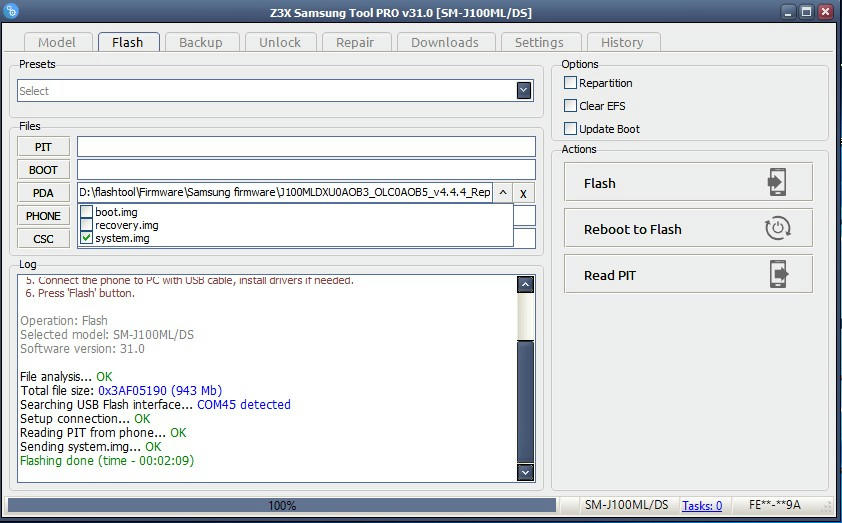842x523 pixels.
Task: Enable the Clear EFS option
Action: click(570, 106)
